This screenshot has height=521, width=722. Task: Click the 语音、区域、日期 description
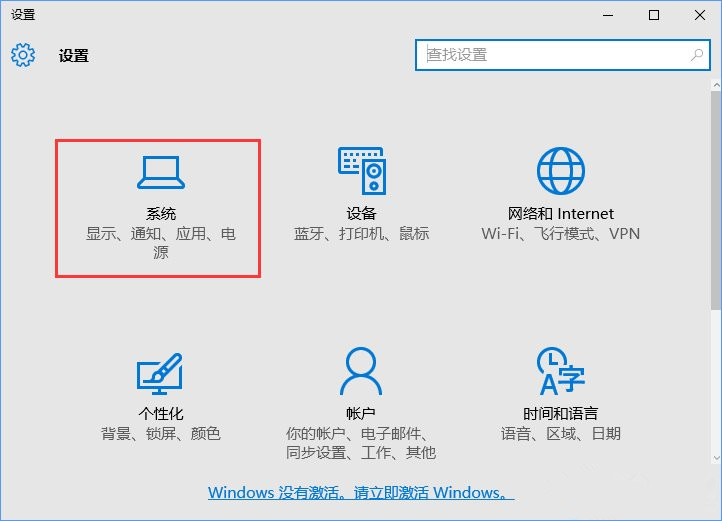click(561, 433)
